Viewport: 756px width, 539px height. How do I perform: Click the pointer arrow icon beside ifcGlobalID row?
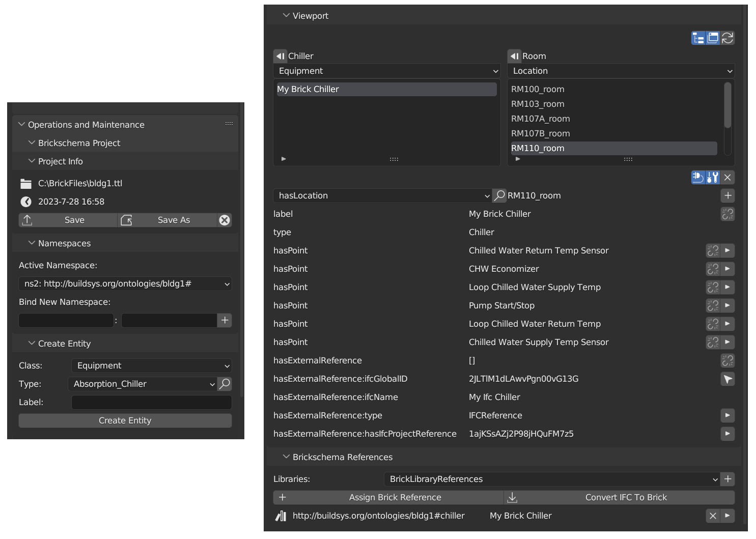click(727, 379)
